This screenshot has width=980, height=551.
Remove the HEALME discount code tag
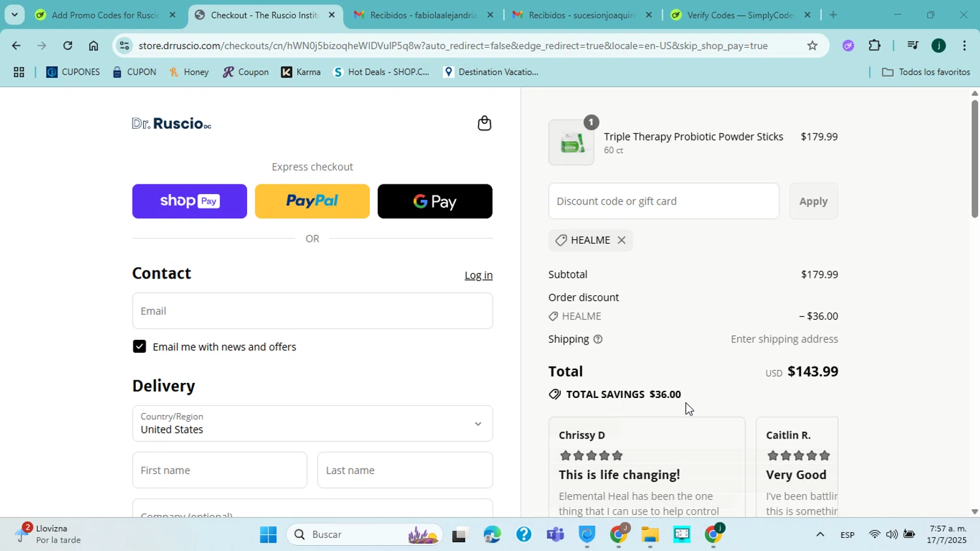[621, 241]
